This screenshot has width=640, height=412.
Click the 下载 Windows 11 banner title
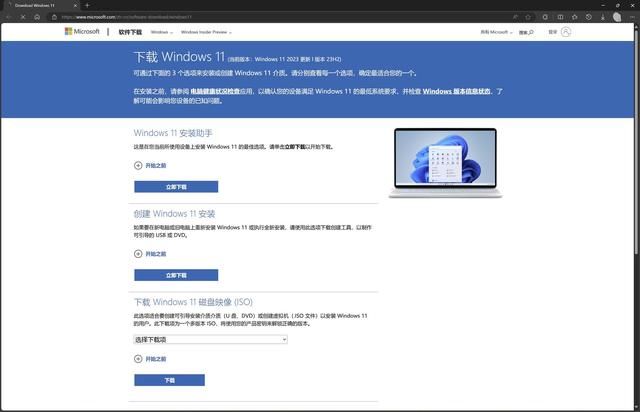click(x=179, y=56)
